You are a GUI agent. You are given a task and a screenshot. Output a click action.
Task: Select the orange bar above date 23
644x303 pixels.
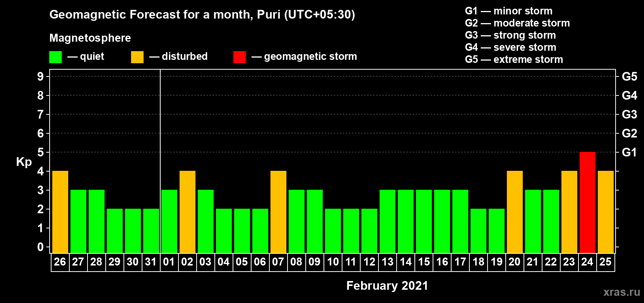569,212
